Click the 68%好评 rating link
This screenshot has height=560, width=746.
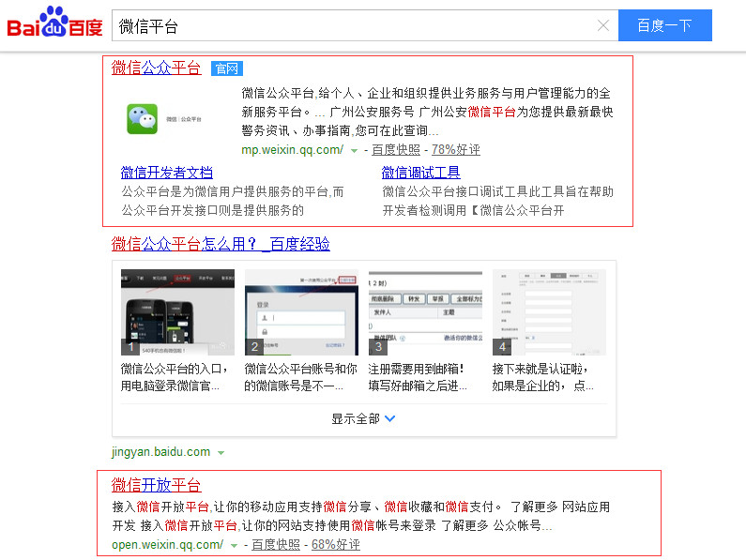tap(336, 544)
